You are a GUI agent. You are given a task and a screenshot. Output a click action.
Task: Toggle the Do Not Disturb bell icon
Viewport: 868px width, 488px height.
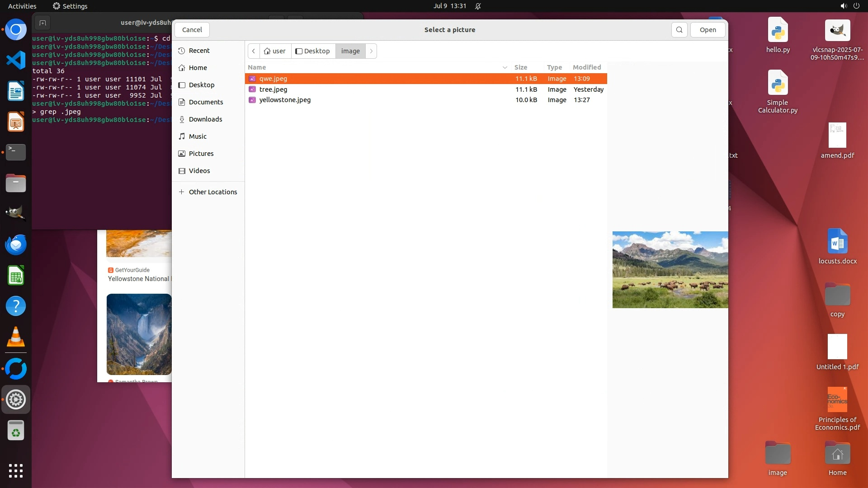click(x=478, y=6)
